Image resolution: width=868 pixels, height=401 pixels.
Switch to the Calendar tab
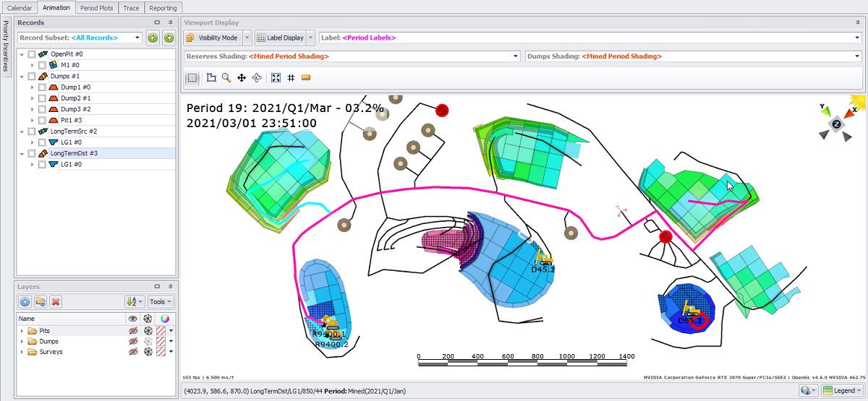[19, 8]
